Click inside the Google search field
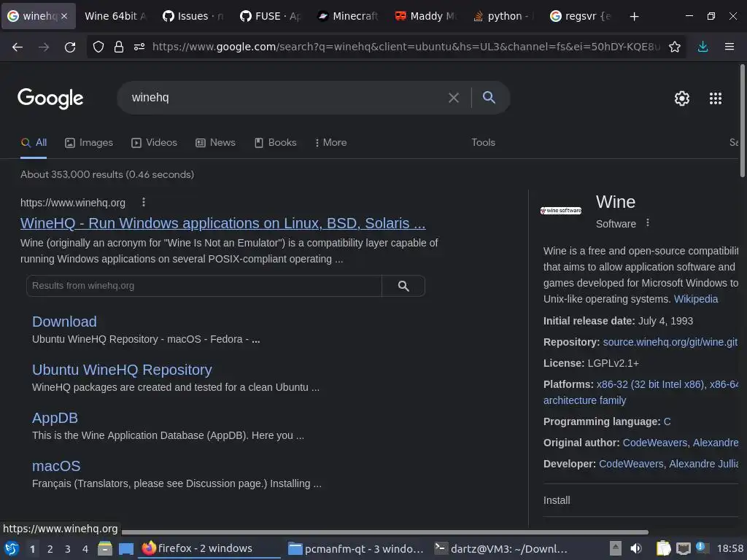Screen dimensions: 747x560 click(x=286, y=98)
